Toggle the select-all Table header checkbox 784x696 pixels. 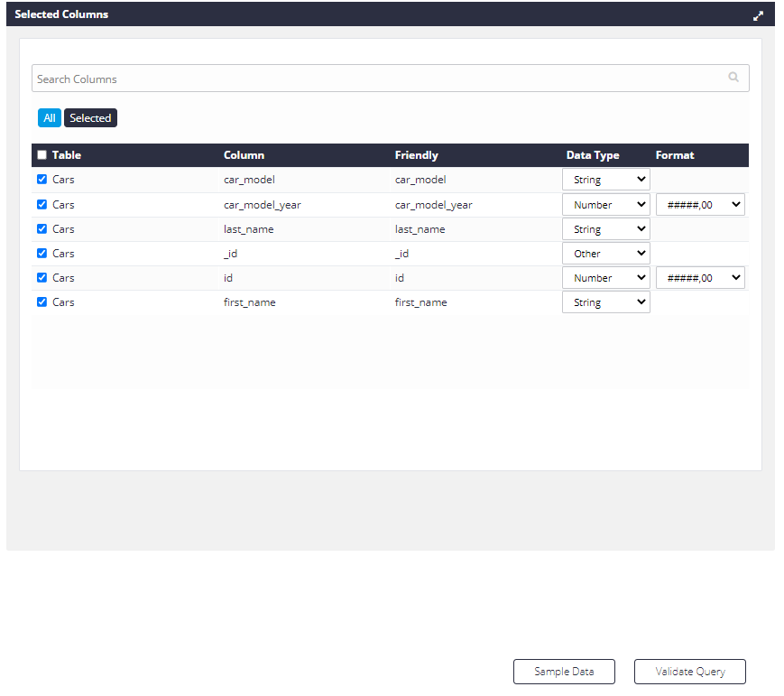[x=42, y=155]
